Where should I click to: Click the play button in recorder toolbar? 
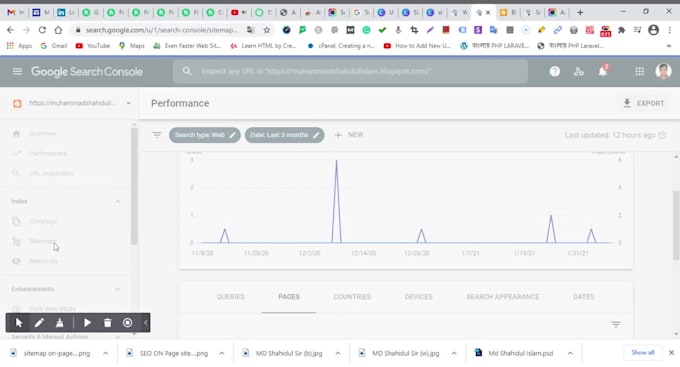[87, 323]
